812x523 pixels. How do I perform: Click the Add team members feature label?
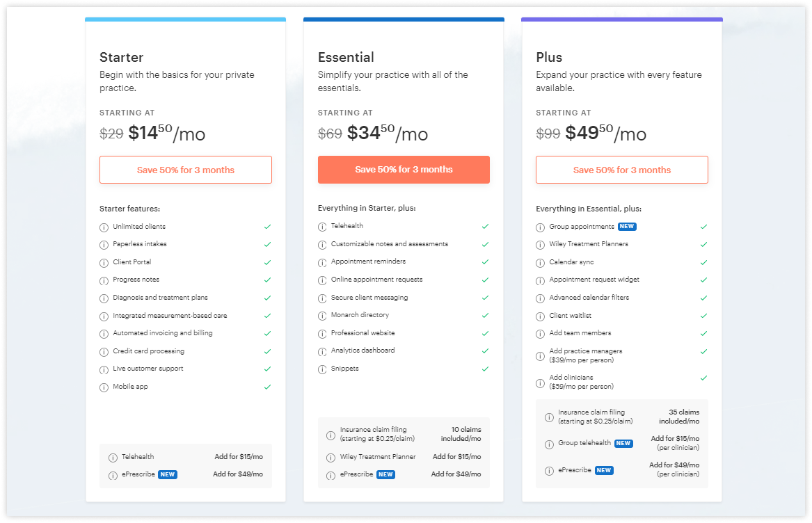(580, 333)
